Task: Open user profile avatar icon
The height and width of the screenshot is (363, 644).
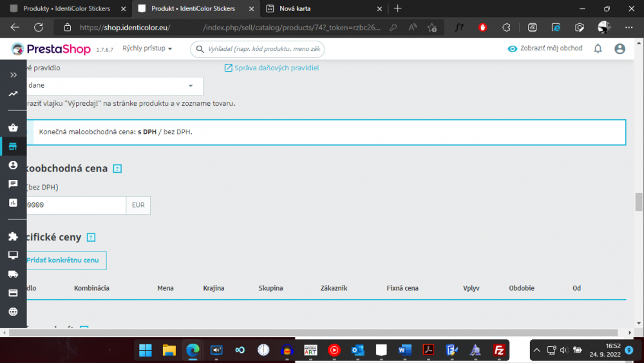Action: (620, 48)
